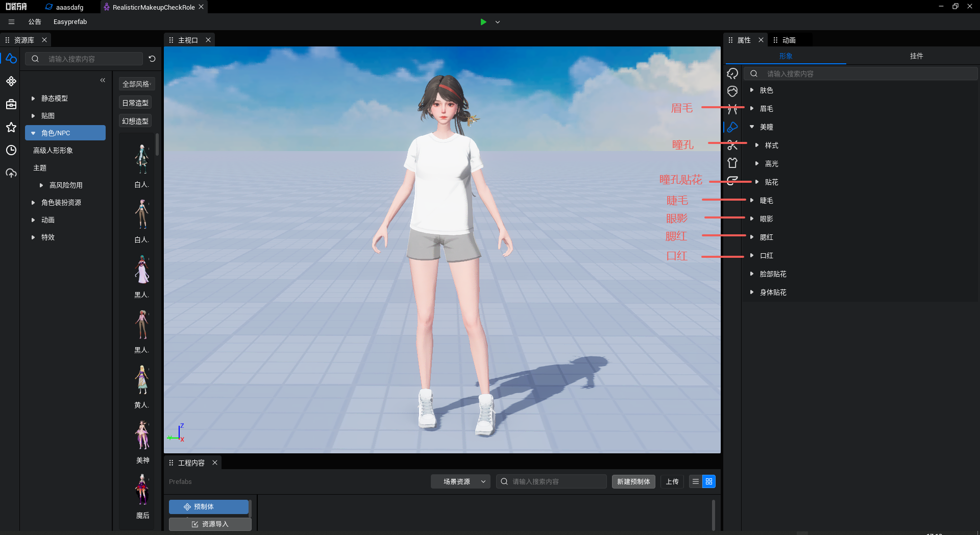Open the toolbox briefcase sidebar icon

coord(11,104)
